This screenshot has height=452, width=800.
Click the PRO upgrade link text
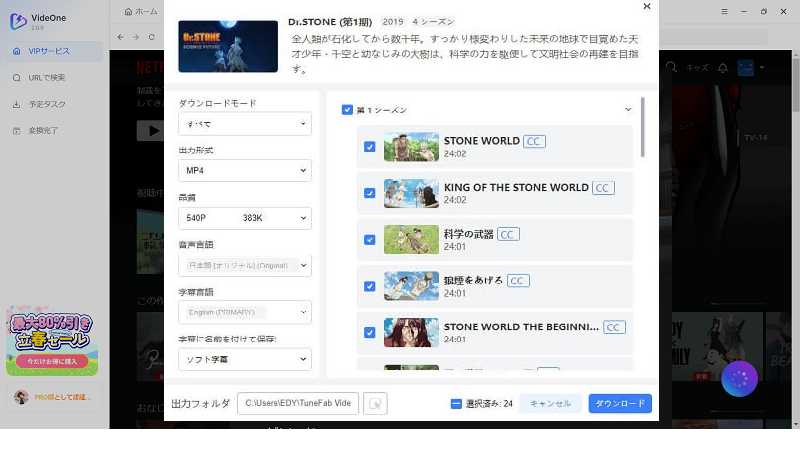pyautogui.click(x=63, y=397)
